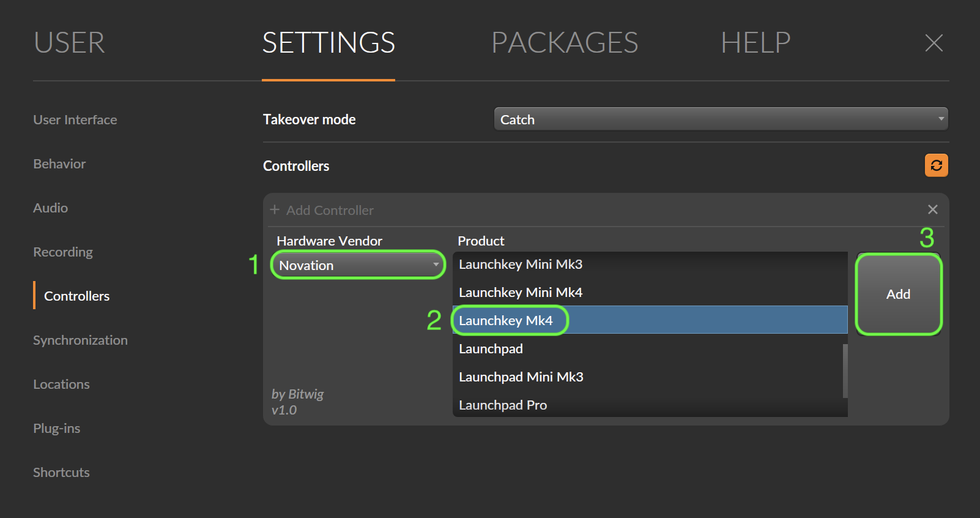The image size is (980, 518).
Task: Open the Hardware Vendor Novation dropdown
Action: [x=358, y=265]
